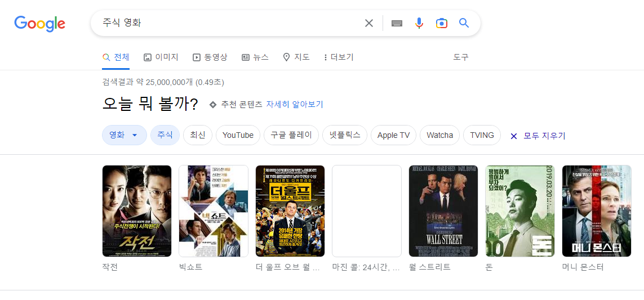The height and width of the screenshot is (300, 644).
Task: Switch to the 전체 tab
Action: click(116, 57)
